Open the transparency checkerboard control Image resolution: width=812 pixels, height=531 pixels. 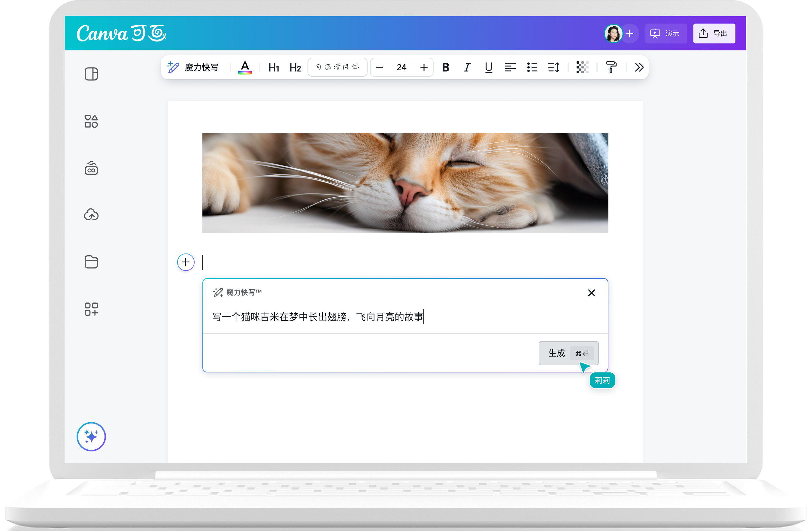click(x=582, y=67)
